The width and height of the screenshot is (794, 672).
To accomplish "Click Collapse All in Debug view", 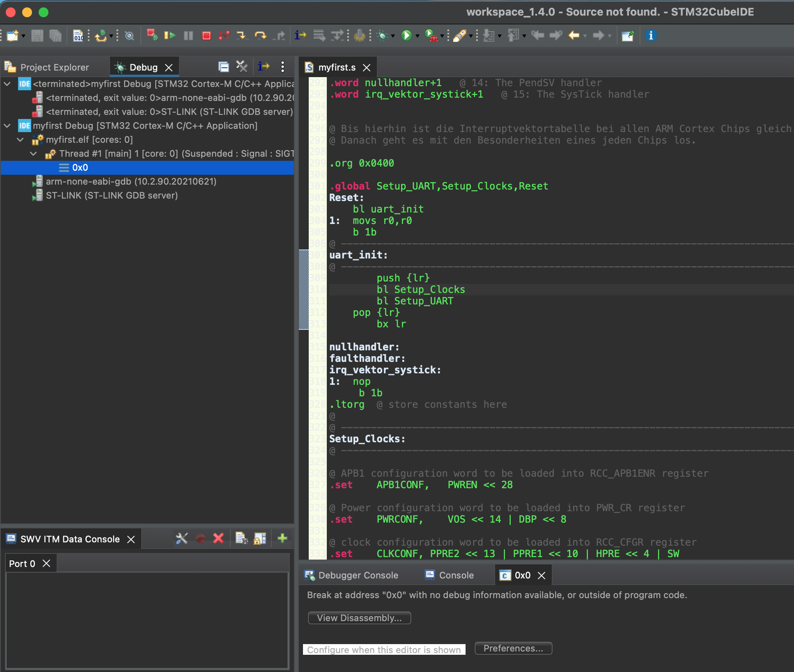I will point(223,67).
